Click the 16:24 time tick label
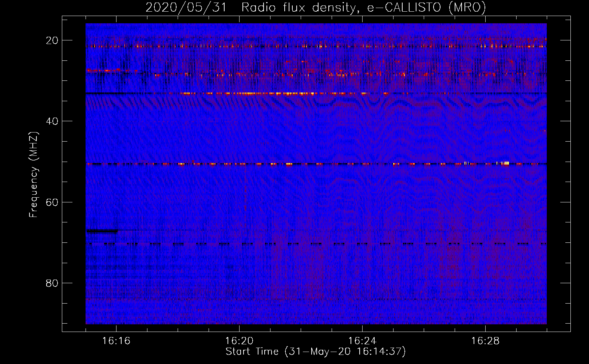Screen dimensions: 589x364 [x=362, y=341]
